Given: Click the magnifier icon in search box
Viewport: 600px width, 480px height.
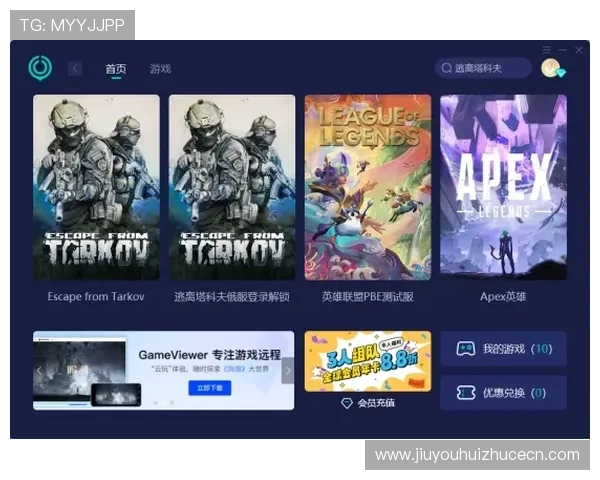Looking at the screenshot, I should point(446,68).
